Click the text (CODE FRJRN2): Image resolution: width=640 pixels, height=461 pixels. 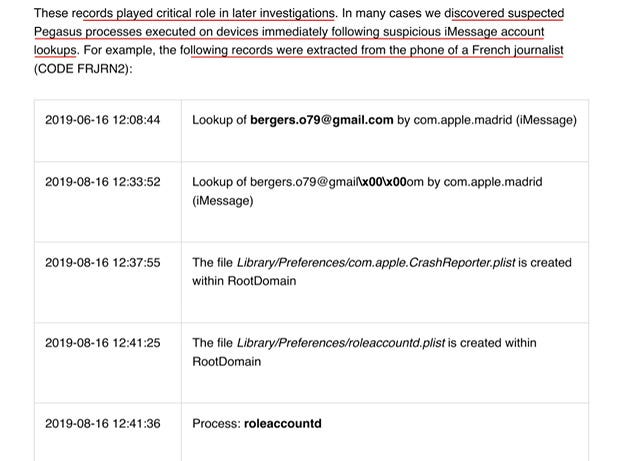click(83, 69)
